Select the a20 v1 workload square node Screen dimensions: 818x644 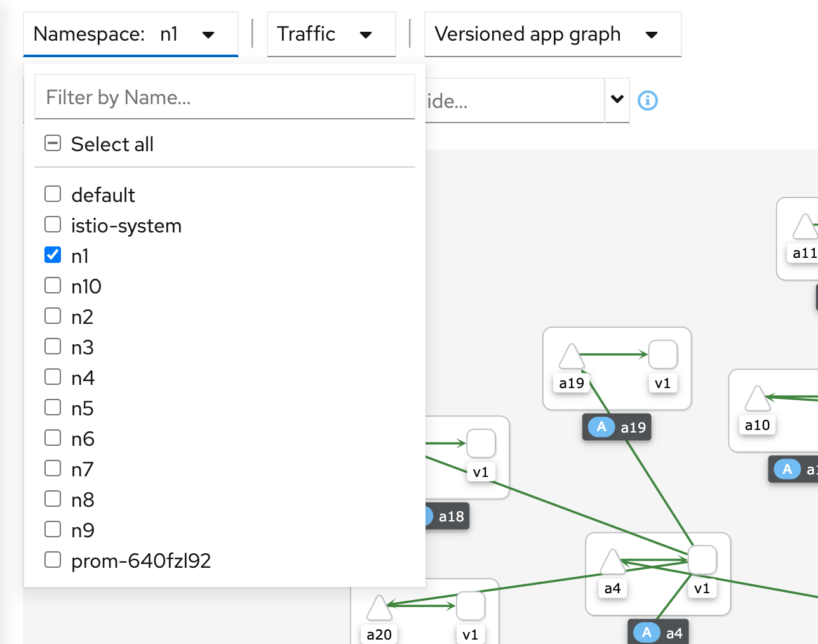[471, 606]
